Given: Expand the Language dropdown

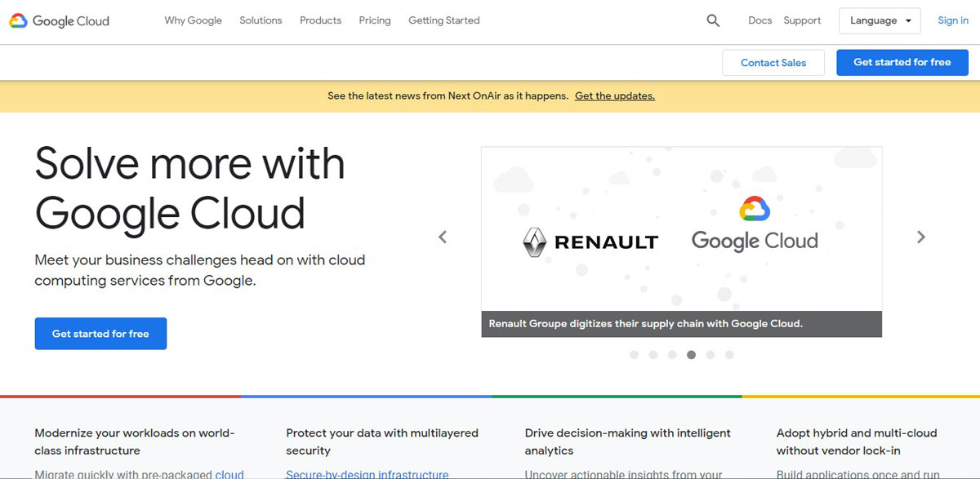Looking at the screenshot, I should [880, 21].
